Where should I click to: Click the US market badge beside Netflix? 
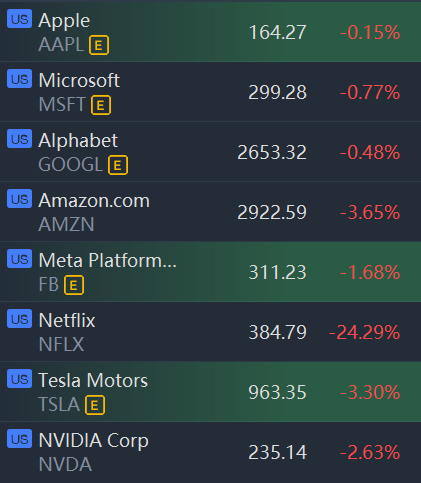(19, 319)
